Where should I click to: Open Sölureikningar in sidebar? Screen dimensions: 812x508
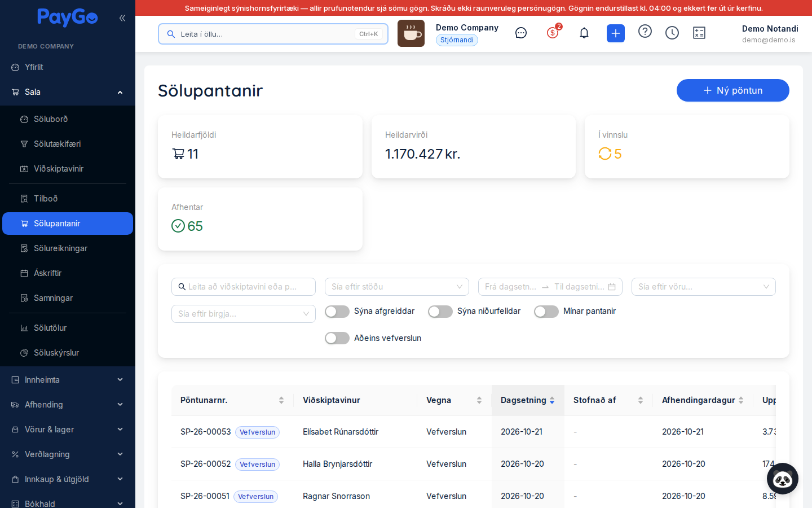[x=68, y=248]
